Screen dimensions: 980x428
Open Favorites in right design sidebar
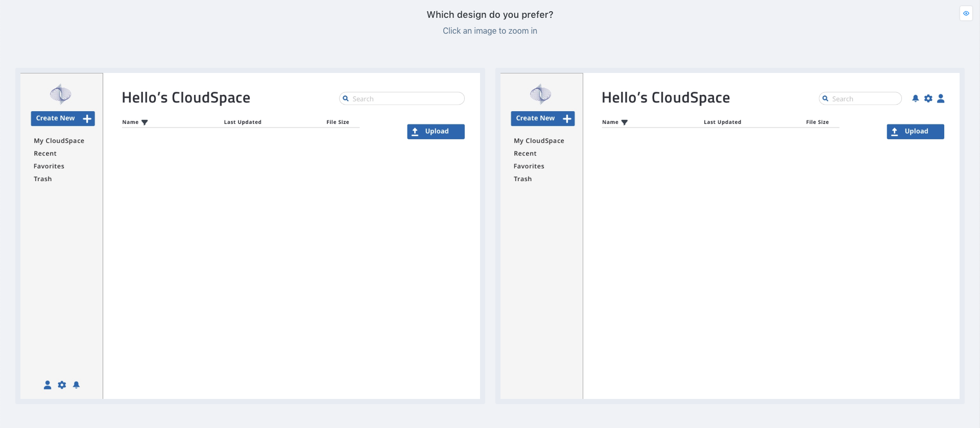pos(529,166)
